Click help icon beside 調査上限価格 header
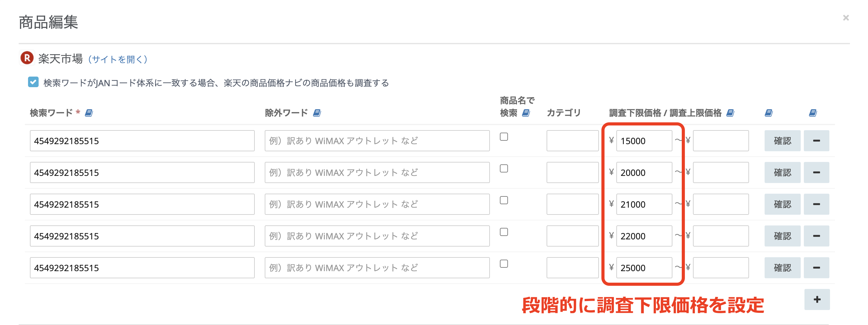868x325 pixels. click(x=730, y=113)
